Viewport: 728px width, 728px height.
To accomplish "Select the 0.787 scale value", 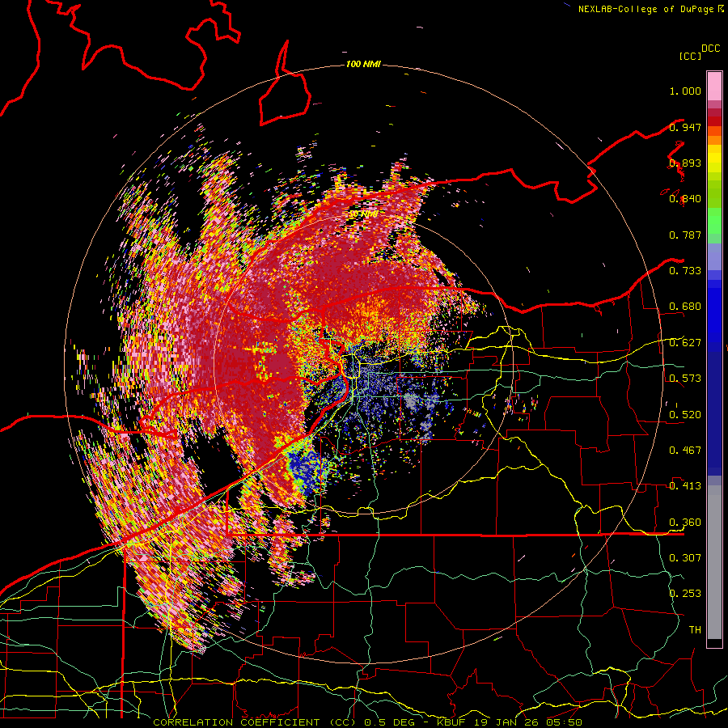I will pos(685,235).
